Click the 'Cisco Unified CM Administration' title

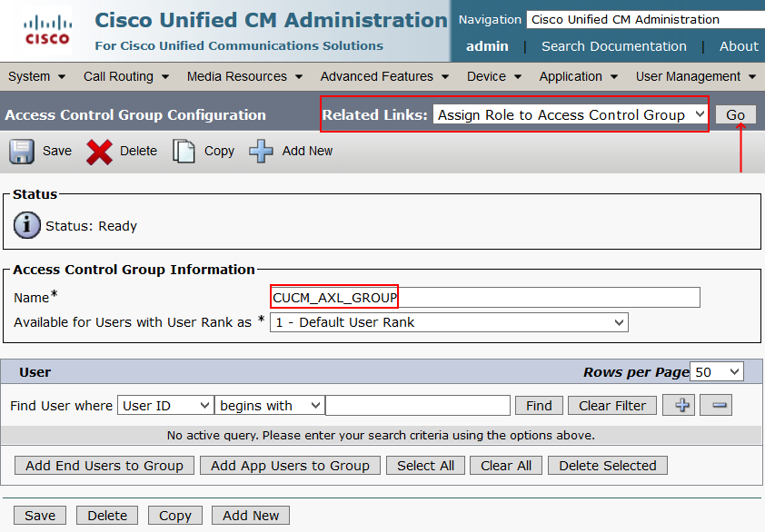[271, 20]
